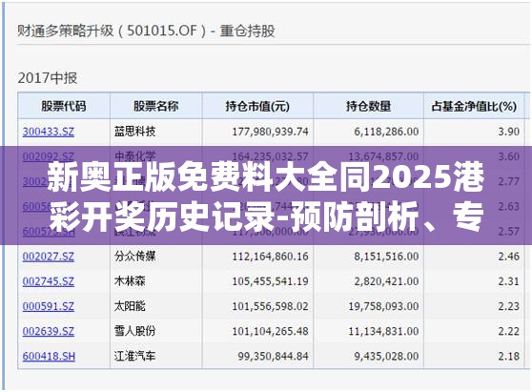
Task: Select market value 112,164,860.16
Action: 270,257
